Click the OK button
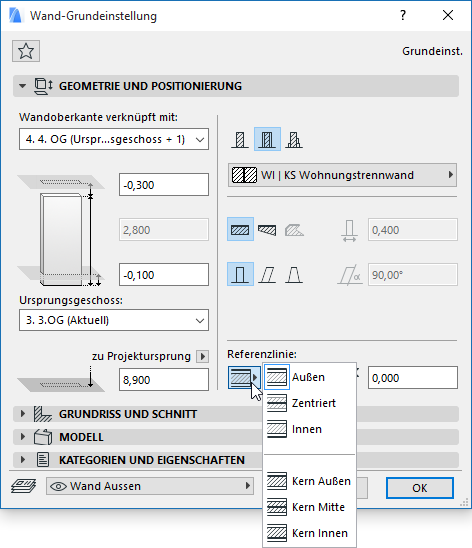This screenshot has height=548, width=472. click(420, 488)
